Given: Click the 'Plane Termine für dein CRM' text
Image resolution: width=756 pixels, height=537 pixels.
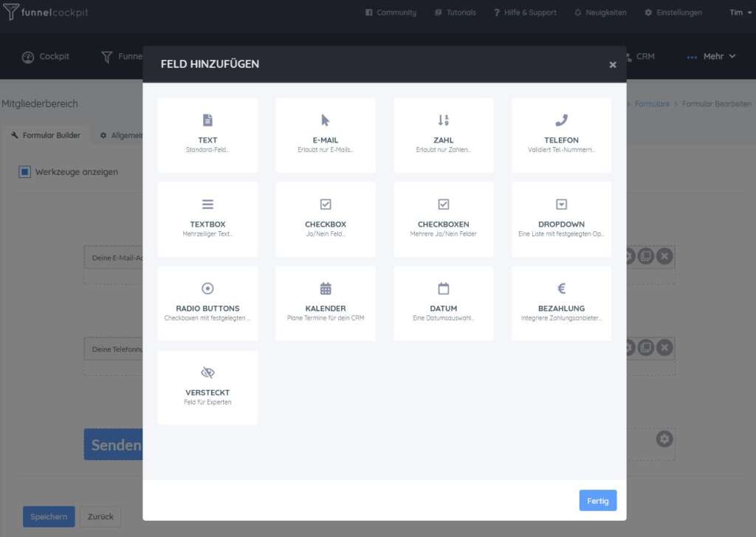Looking at the screenshot, I should (326, 318).
